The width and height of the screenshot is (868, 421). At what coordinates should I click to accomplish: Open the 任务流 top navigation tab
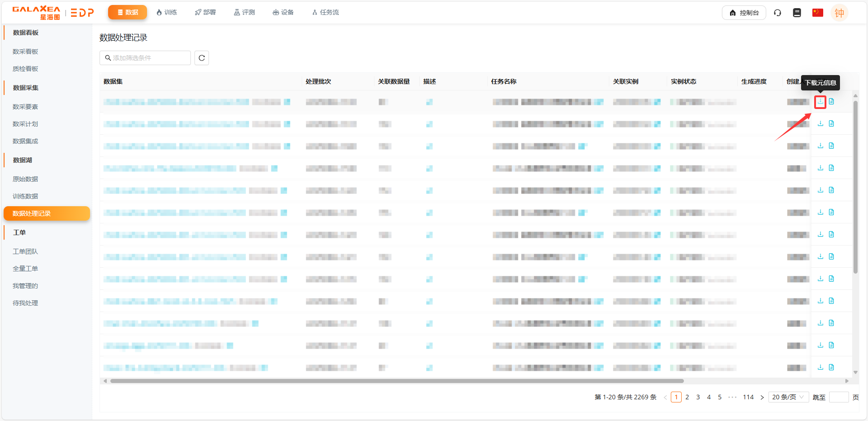pos(325,12)
